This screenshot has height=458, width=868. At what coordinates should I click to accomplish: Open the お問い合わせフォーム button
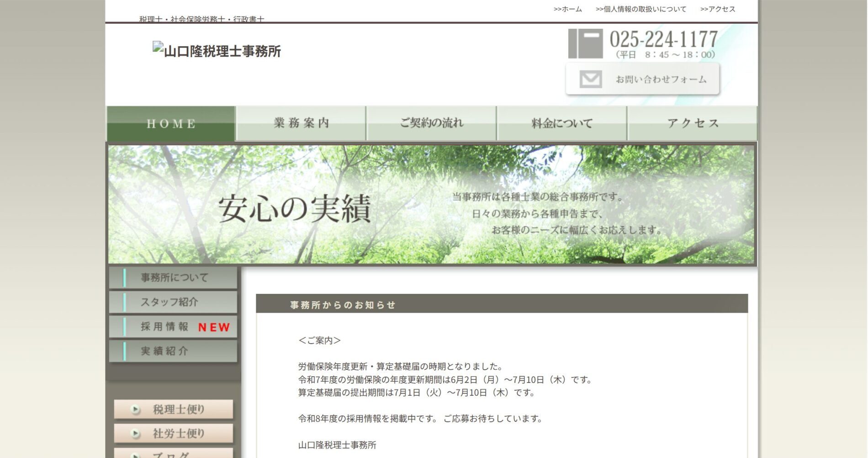click(x=642, y=79)
